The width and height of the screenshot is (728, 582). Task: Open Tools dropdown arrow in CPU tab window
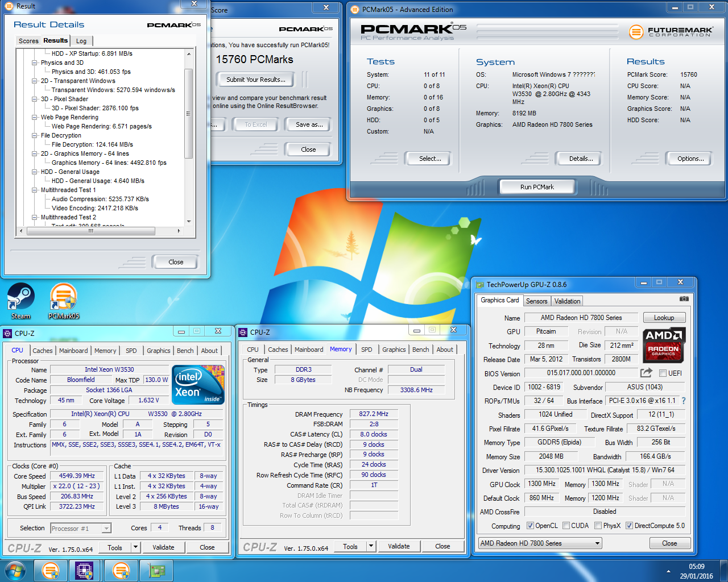pos(135,547)
